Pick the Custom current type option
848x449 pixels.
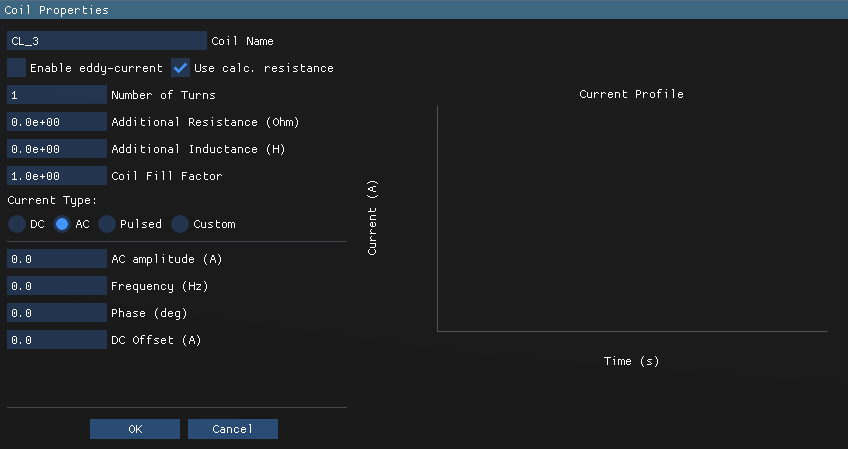(x=180, y=224)
